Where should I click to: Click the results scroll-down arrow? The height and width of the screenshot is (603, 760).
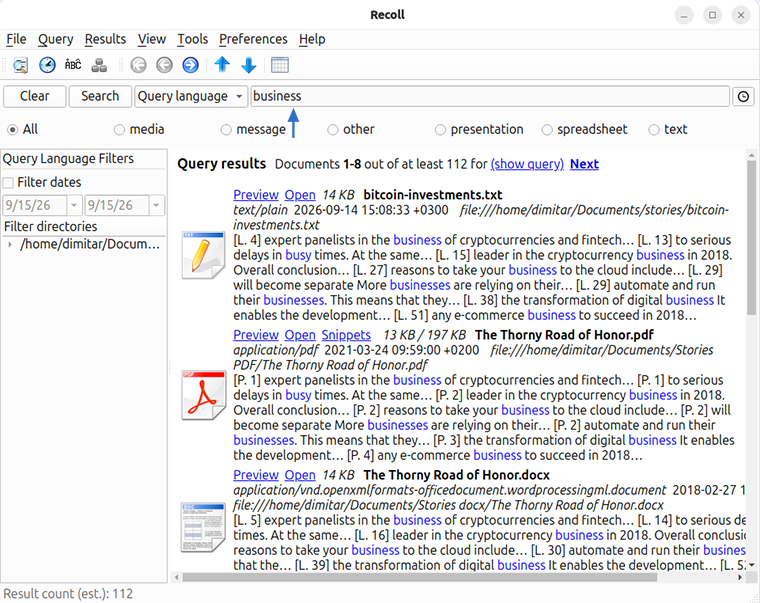[x=752, y=565]
